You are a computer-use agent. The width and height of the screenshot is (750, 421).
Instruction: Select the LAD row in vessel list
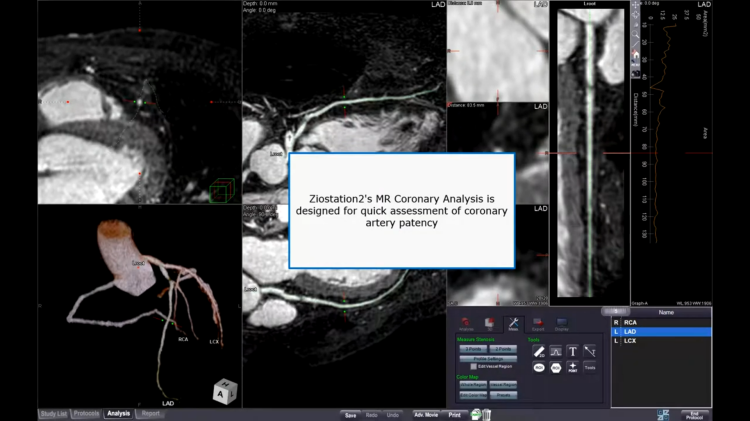click(662, 332)
